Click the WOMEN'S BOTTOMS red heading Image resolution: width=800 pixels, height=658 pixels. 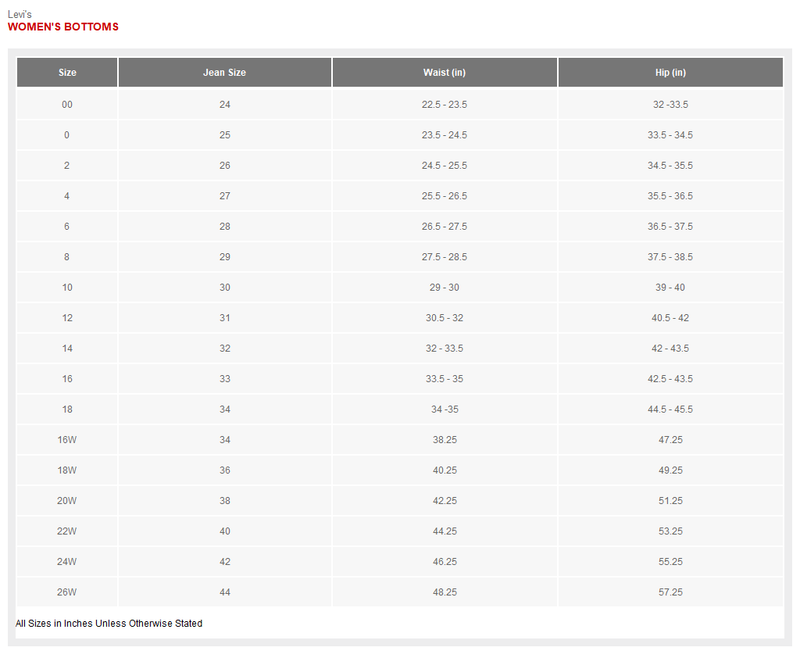click(63, 27)
